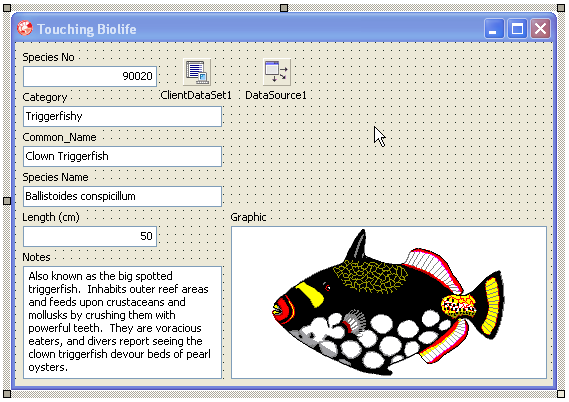The height and width of the screenshot is (402, 569).
Task: Click the Category field containing Triggerfishy
Action: [122, 116]
